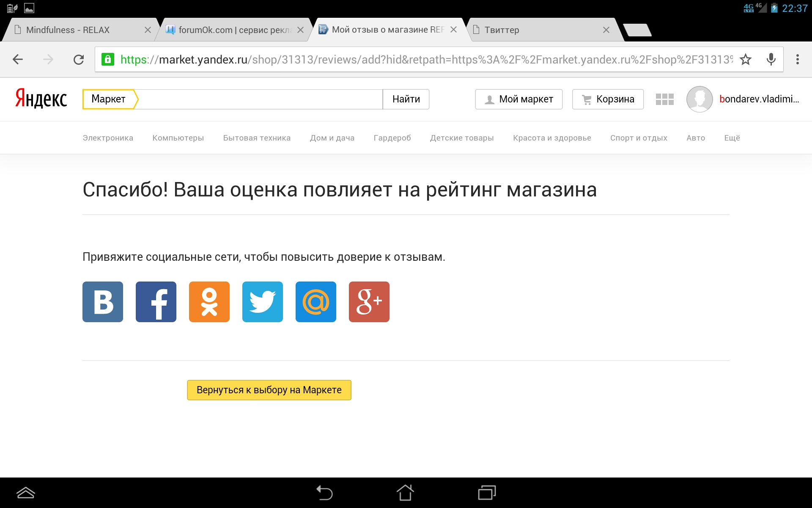Open Гардероб category
This screenshot has width=812, height=508.
392,138
